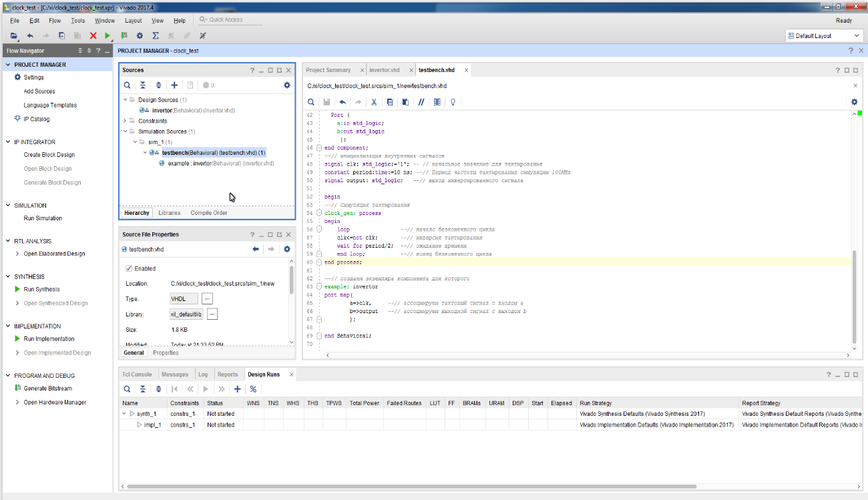
Task: Expand Open Hardware Manager entry
Action: tap(17, 403)
